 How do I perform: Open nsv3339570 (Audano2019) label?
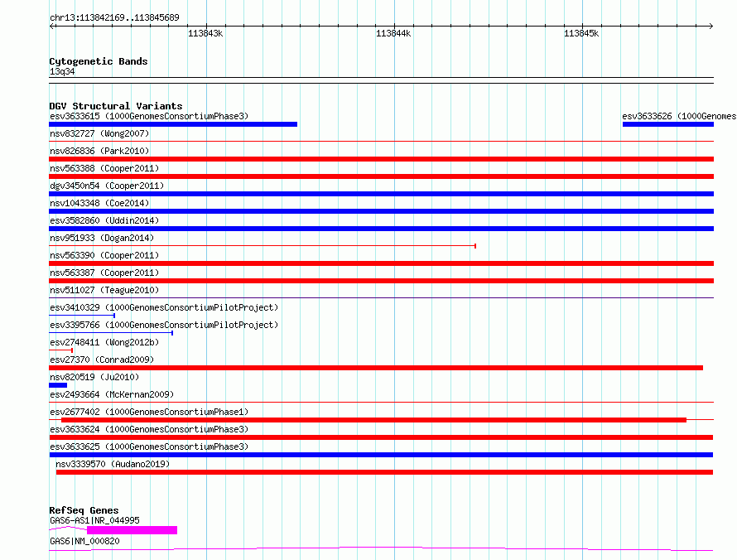[x=113, y=464]
